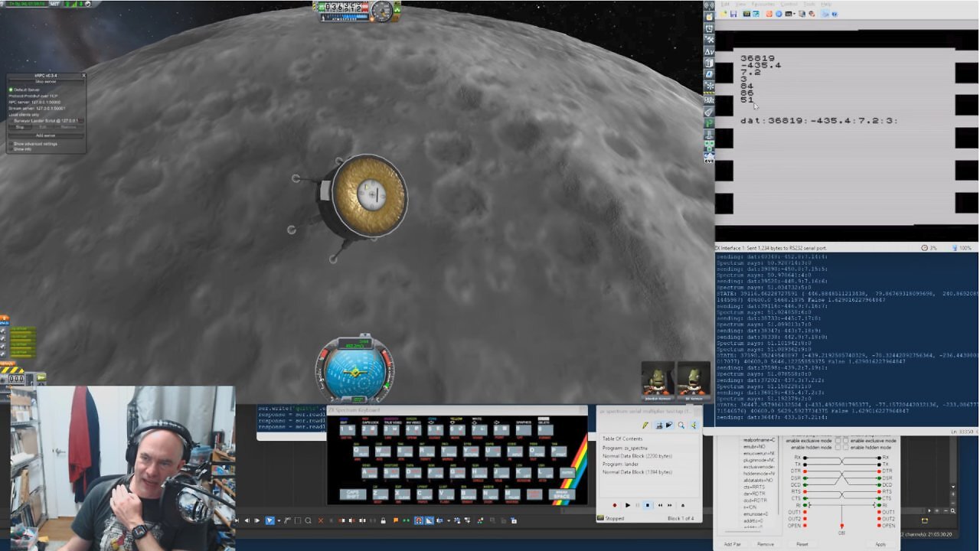Image resolution: width=980 pixels, height=551 pixels.
Task: Click the Remove button in serial port window
Action: (766, 544)
